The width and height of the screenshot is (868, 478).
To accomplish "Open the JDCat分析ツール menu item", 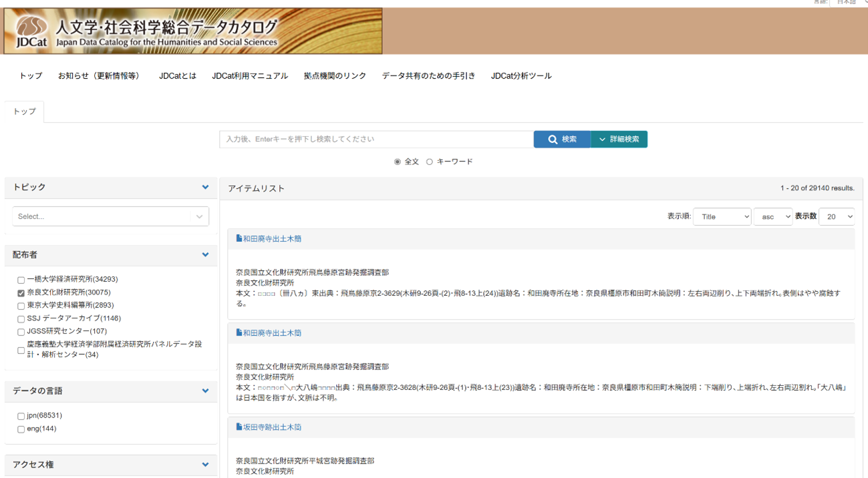I will tap(521, 76).
